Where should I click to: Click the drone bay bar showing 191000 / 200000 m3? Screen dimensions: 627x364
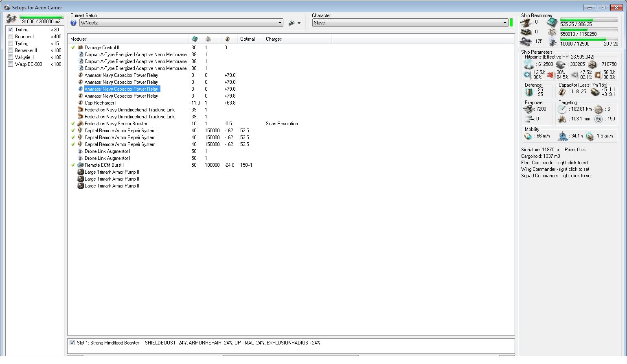[42, 17]
